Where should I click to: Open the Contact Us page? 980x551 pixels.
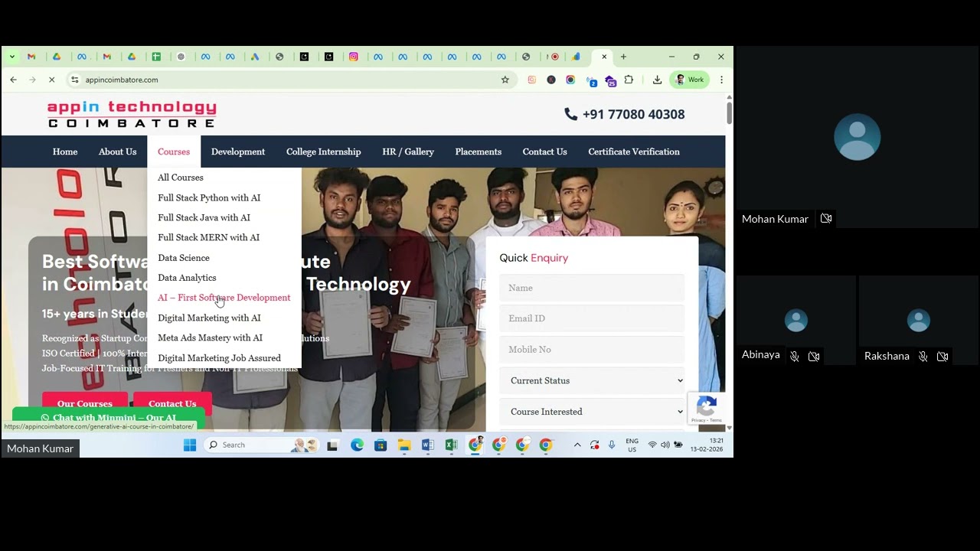point(545,152)
